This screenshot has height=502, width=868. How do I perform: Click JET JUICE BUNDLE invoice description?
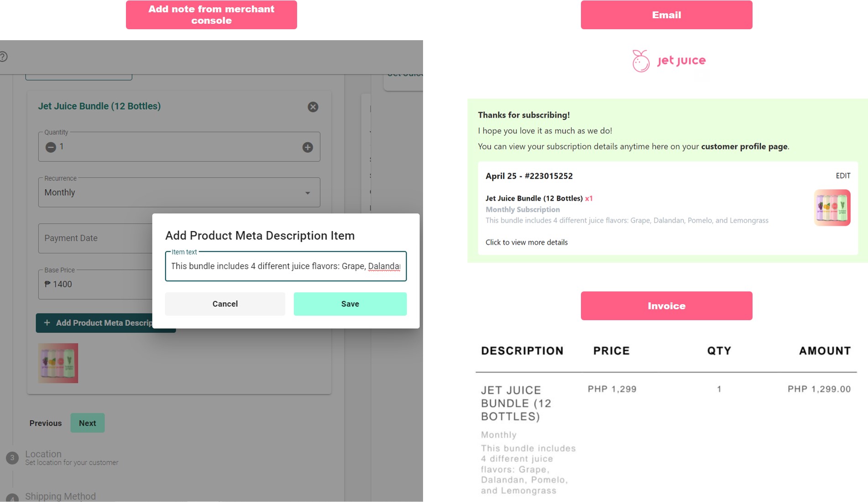pos(516,403)
